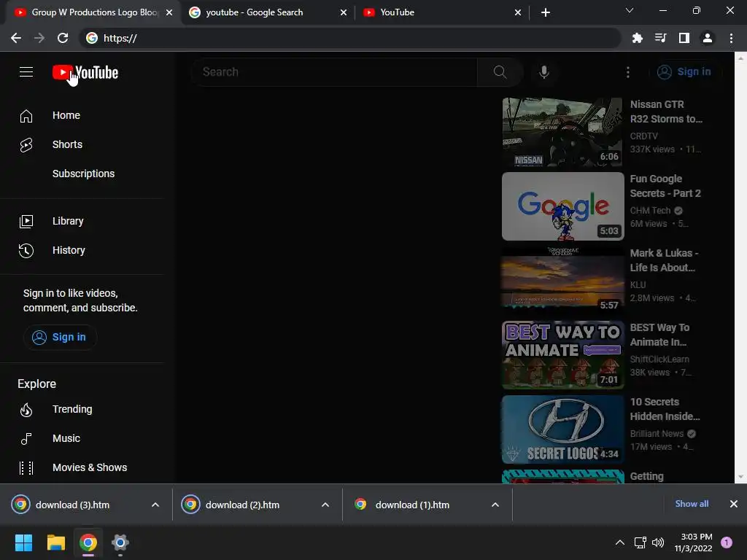747x560 pixels.
Task: Click Show all downloads
Action: point(692,504)
